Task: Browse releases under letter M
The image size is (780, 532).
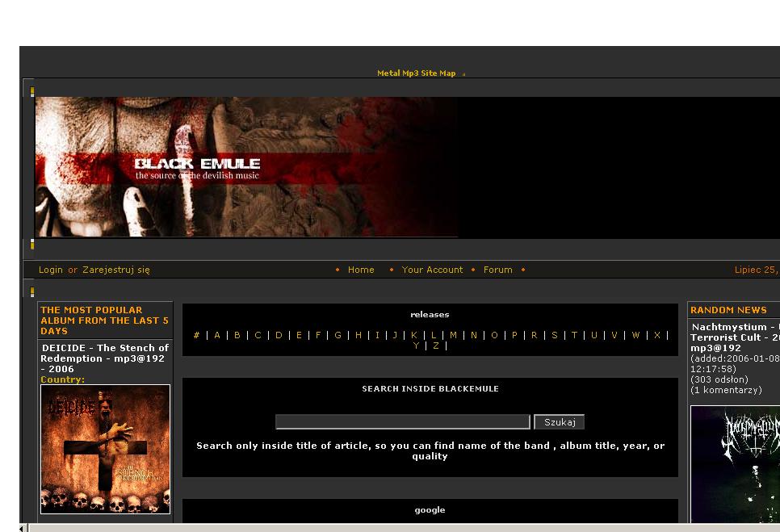Action: click(x=453, y=335)
